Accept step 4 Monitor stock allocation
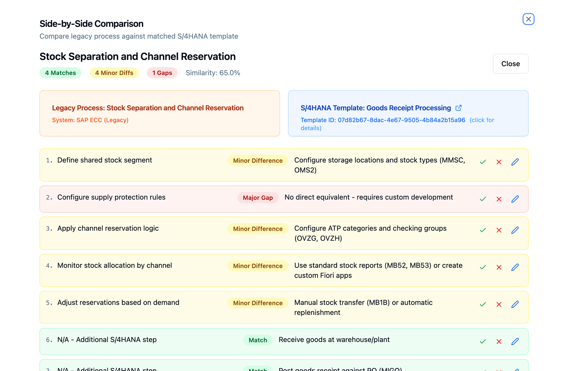Image resolution: width=588 pixels, height=371 pixels. (x=483, y=267)
